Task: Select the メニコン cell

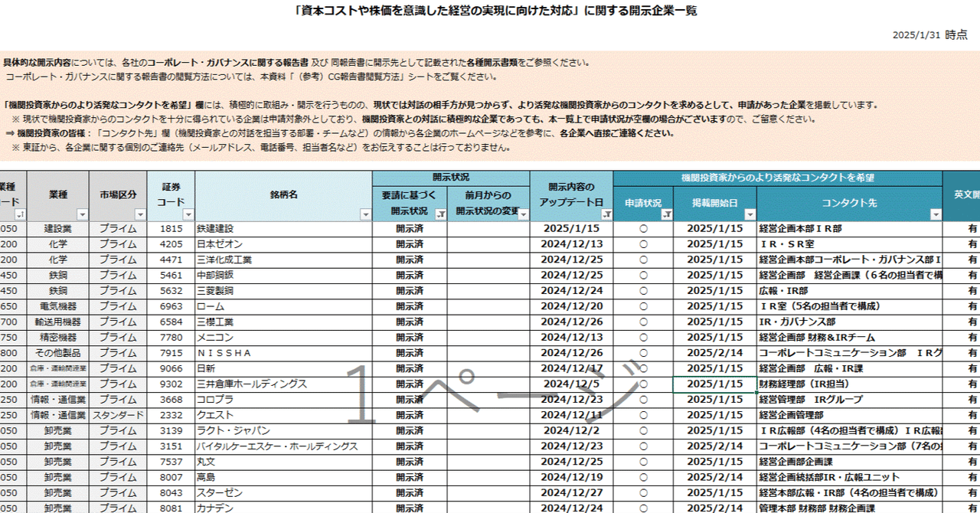Action: 283,338
